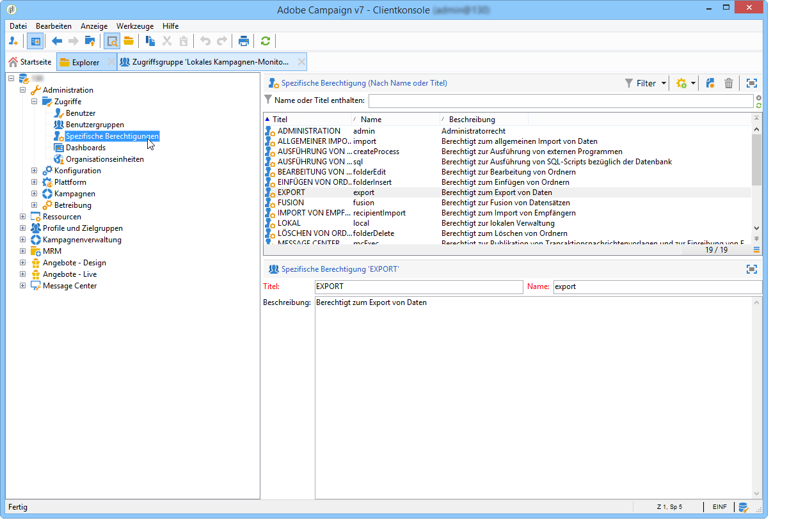Open the Datei menu
Screen dimensions: 787x532
click(x=19, y=26)
